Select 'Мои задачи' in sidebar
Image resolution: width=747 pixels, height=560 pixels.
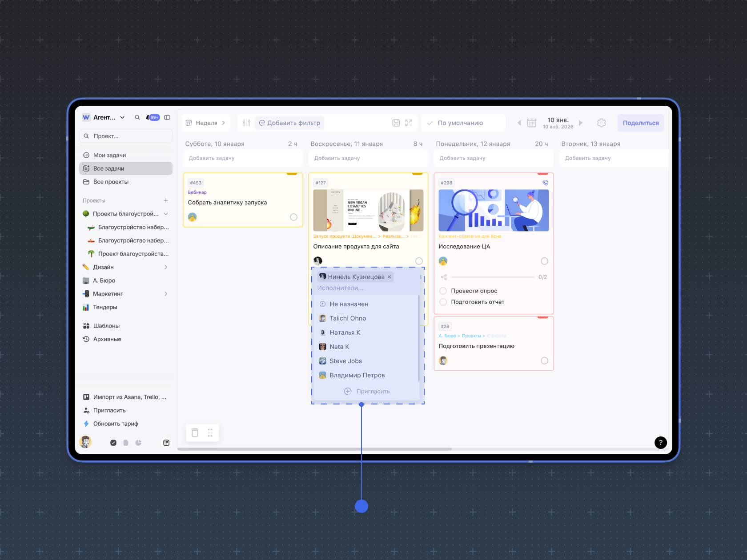(x=110, y=155)
